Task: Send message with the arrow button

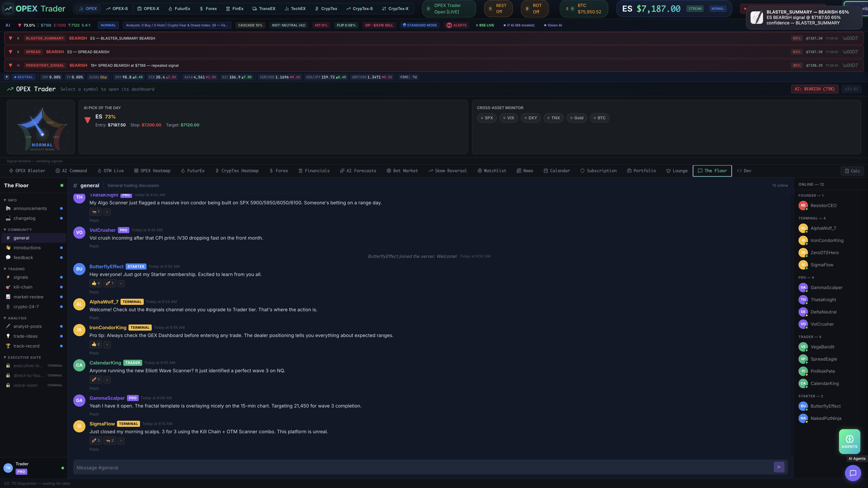Action: (x=779, y=467)
